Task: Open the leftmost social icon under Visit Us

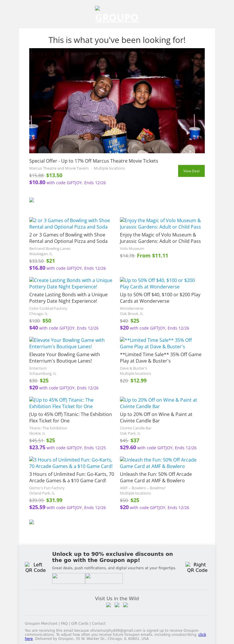Action: tap(109, 605)
